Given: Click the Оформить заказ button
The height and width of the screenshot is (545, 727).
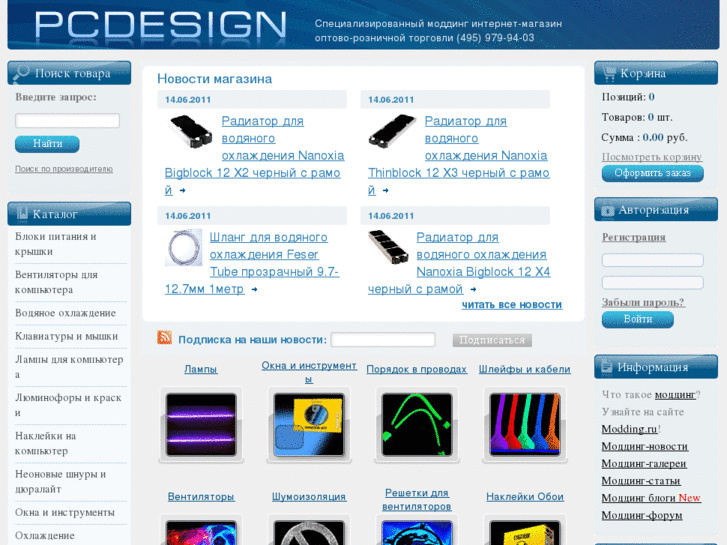Looking at the screenshot, I should (x=652, y=173).
